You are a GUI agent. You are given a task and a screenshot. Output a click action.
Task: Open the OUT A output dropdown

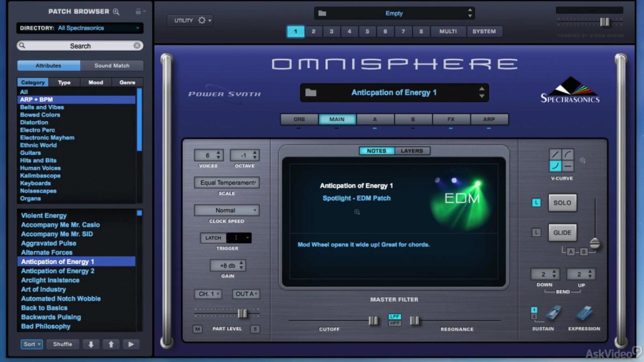click(x=246, y=294)
